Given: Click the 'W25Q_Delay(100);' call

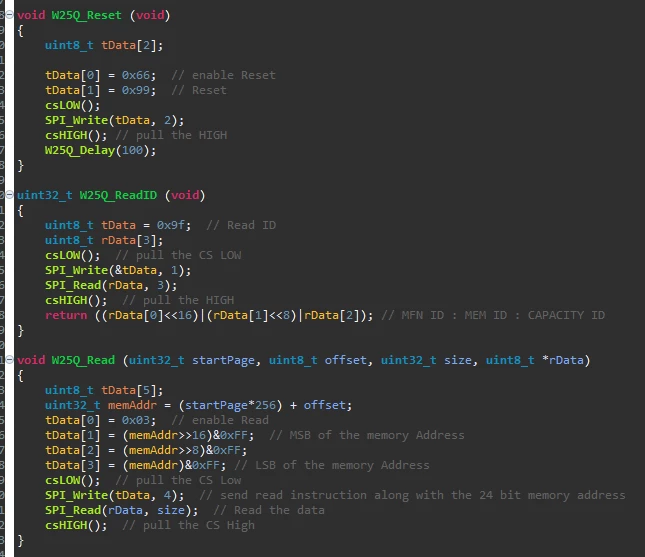Looking at the screenshot, I should (100, 150).
